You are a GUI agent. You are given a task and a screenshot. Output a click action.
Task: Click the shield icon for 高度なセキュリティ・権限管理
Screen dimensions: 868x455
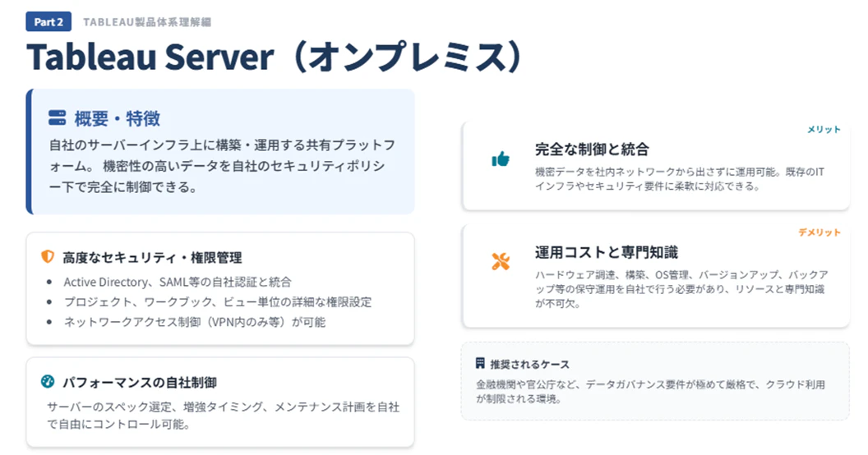pyautogui.click(x=48, y=257)
